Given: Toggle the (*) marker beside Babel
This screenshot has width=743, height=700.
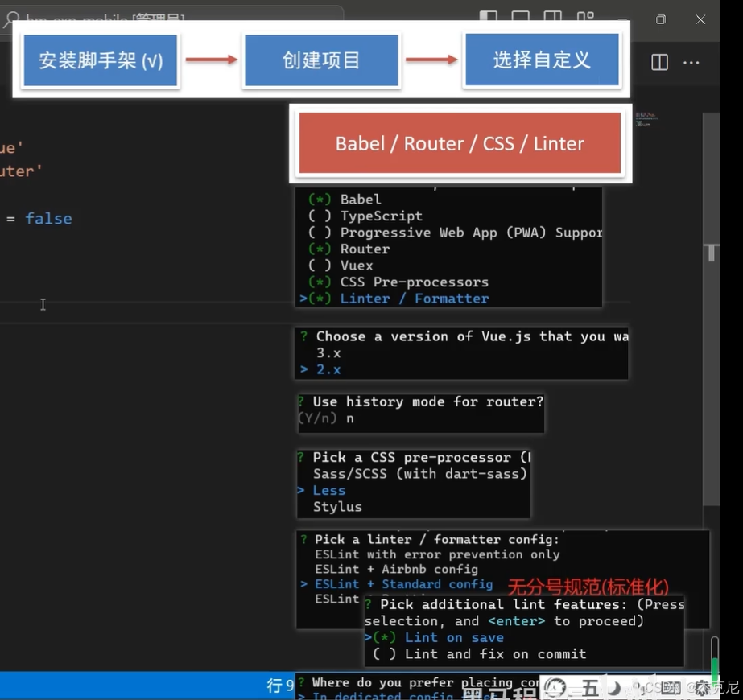Looking at the screenshot, I should (x=320, y=200).
